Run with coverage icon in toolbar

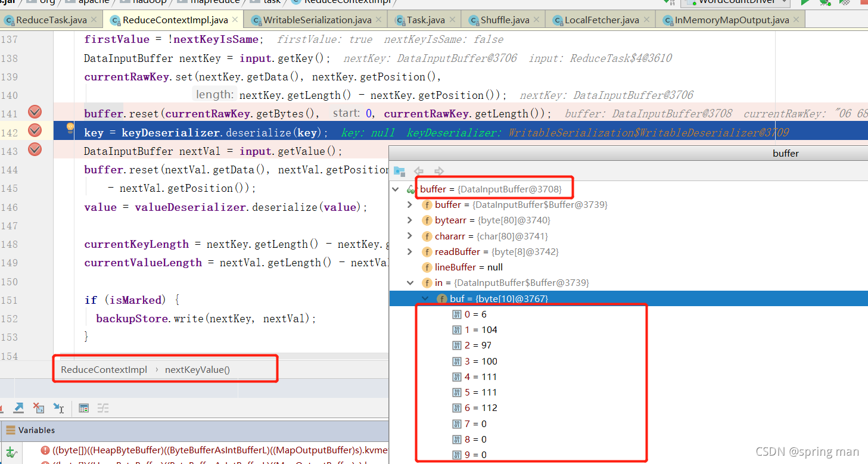tap(844, 2)
